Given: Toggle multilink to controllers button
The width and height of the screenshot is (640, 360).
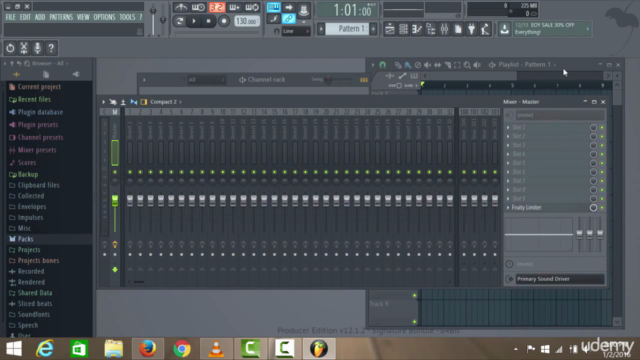Looking at the screenshot, I should (x=289, y=18).
